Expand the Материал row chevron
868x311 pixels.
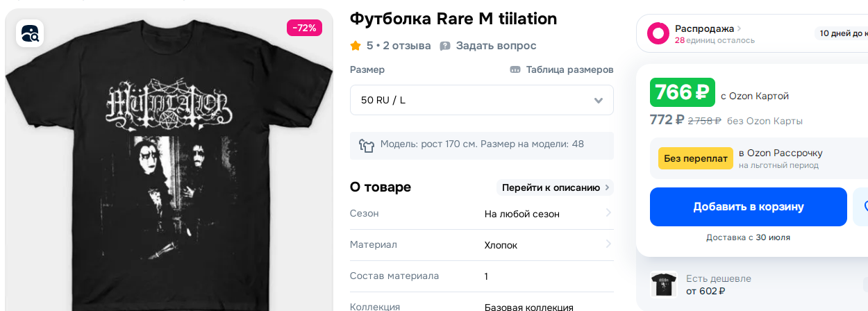pyautogui.click(x=608, y=244)
